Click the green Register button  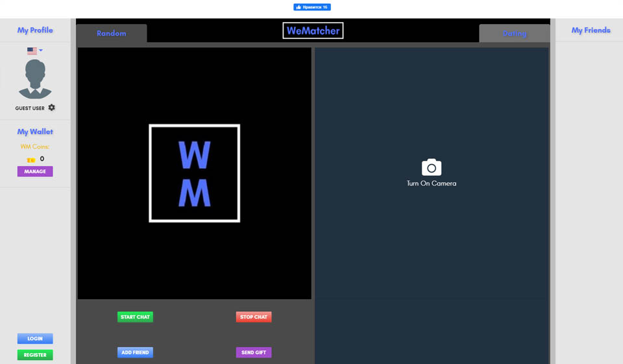click(x=35, y=355)
